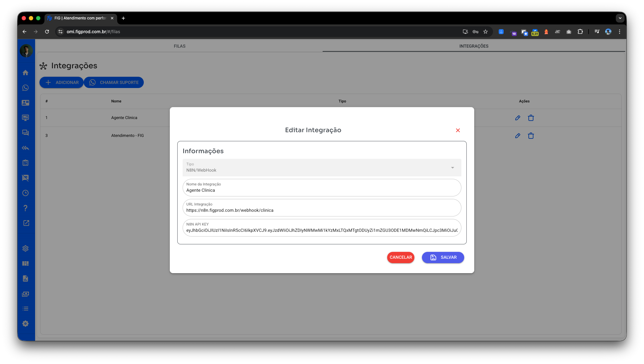This screenshot has width=644, height=364.
Task: Click the Nome da Integração field
Action: pos(322,190)
